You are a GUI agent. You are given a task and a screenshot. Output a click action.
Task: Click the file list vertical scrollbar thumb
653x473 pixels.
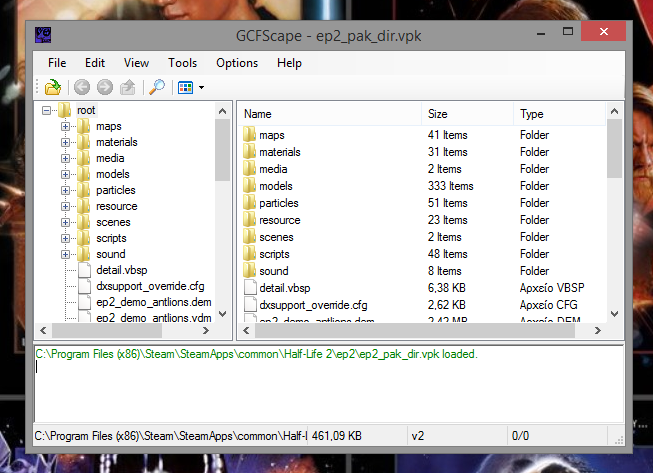(614, 148)
